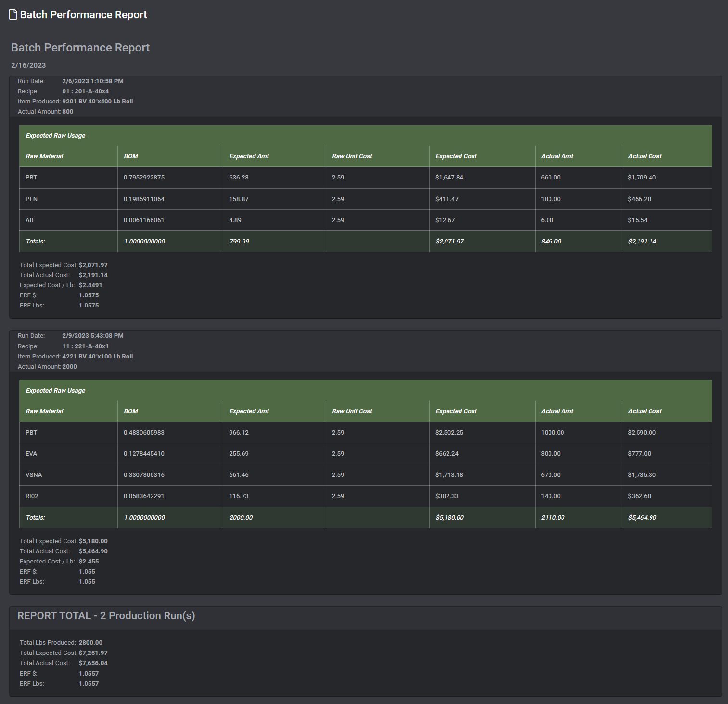Click the run date 2/6/2023 1:10:58 PM

(92, 81)
